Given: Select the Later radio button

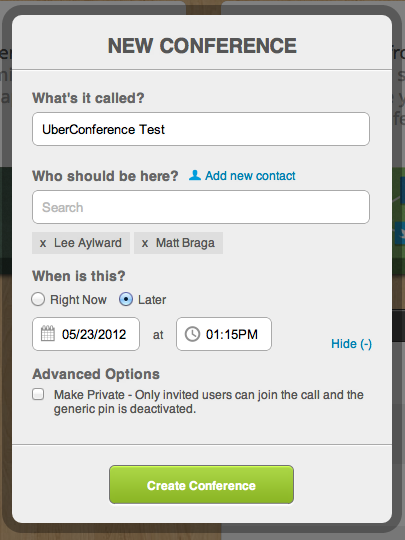Looking at the screenshot, I should [x=126, y=299].
